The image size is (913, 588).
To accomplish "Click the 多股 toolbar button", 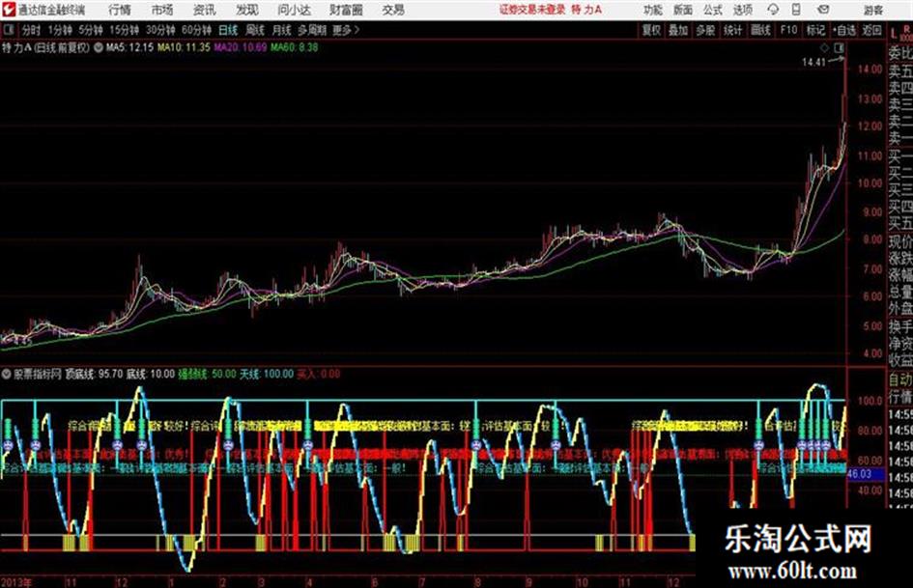I will click(x=705, y=30).
